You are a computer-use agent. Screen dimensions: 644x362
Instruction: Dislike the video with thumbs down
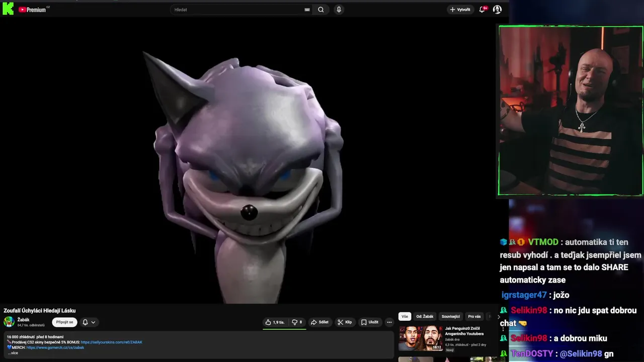[297, 322]
